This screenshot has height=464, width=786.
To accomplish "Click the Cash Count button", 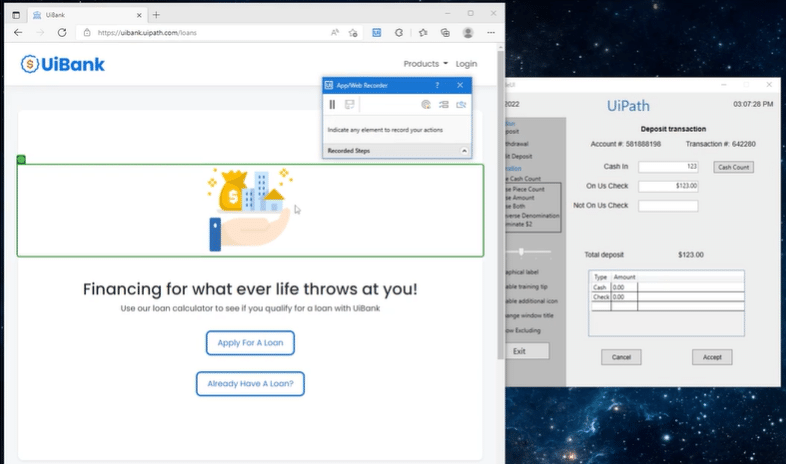I will [733, 167].
